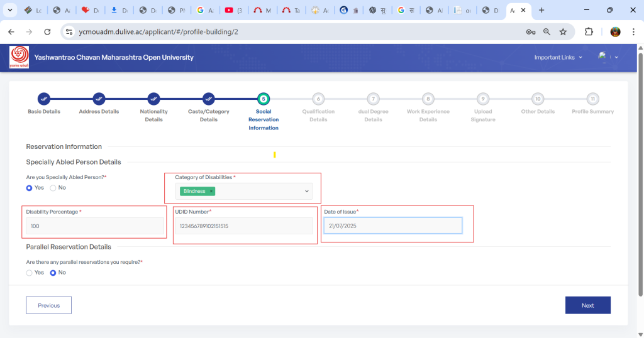
Task: Expand the user profile avatar menu
Action: pos(608,57)
